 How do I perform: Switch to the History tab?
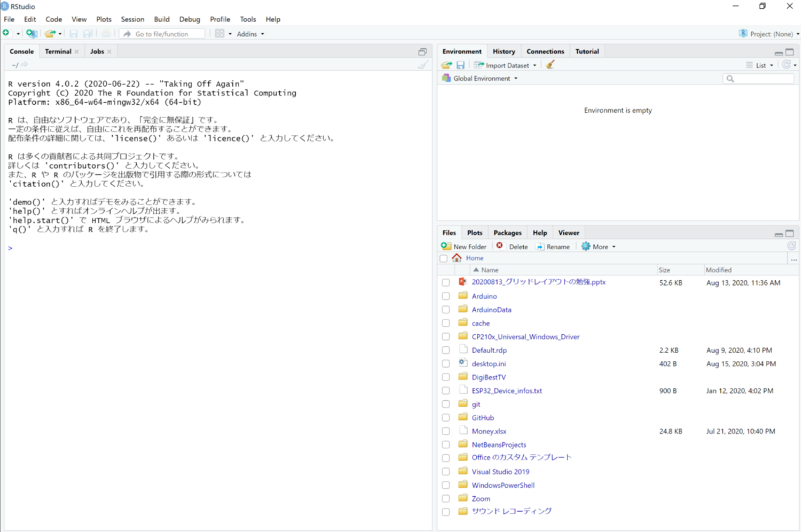tap(504, 52)
